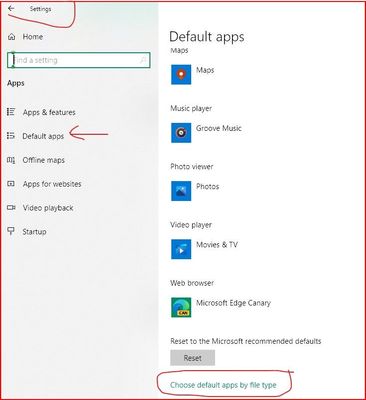Click the Microsoft Edge Canary icon
The height and width of the screenshot is (400, 366).
(x=181, y=307)
